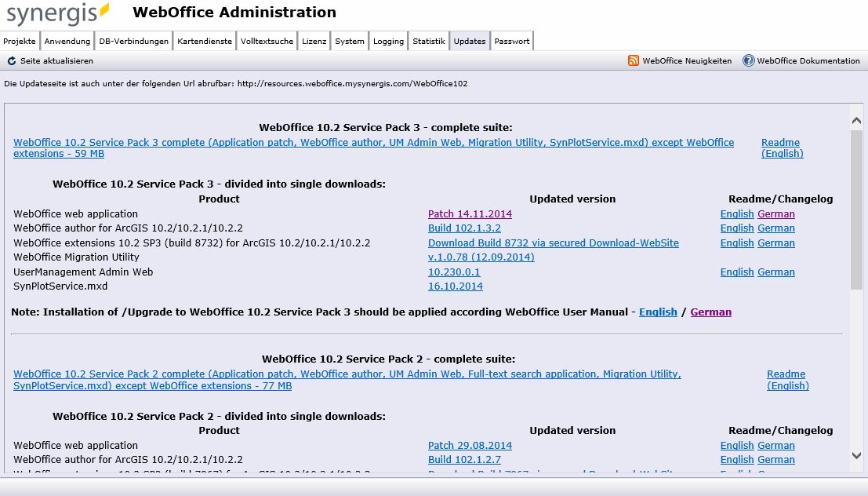
Task: Open Build 102.1.3.2 for WebOffice author
Action: 463,228
